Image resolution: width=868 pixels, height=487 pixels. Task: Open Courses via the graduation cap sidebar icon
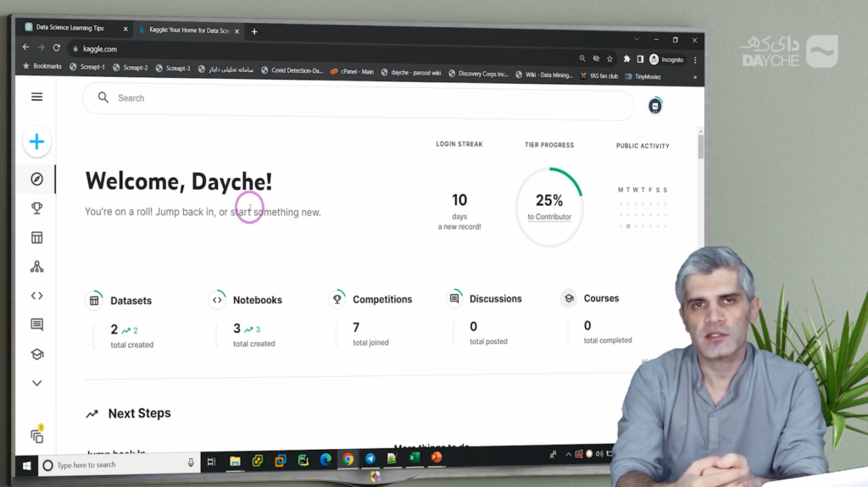coord(36,354)
